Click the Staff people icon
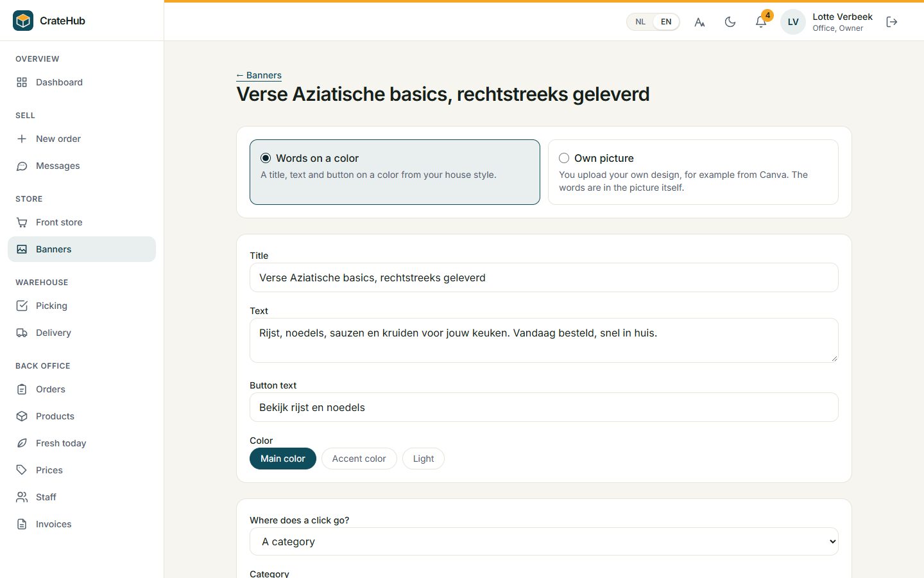The height and width of the screenshot is (578, 924). click(22, 497)
